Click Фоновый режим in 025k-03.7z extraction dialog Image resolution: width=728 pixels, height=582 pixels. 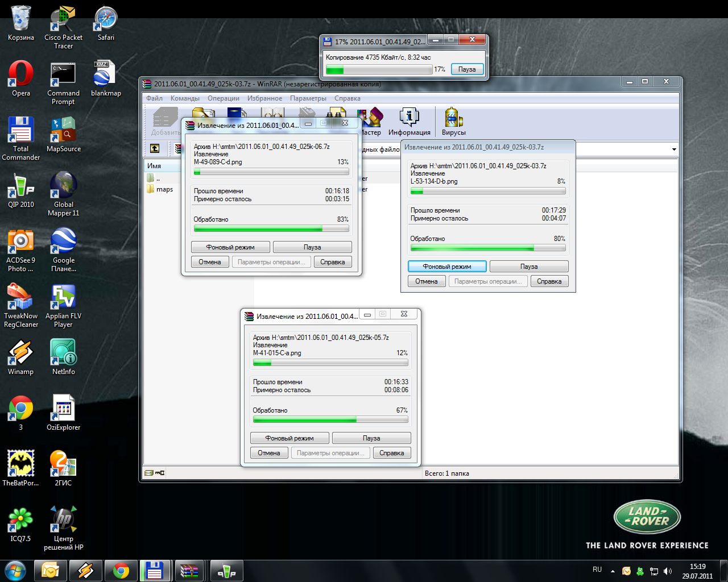click(447, 267)
